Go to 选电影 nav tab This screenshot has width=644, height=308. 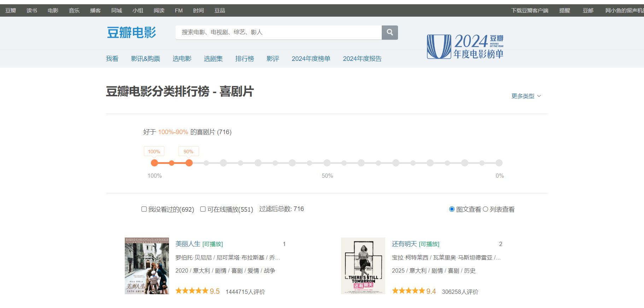click(182, 59)
